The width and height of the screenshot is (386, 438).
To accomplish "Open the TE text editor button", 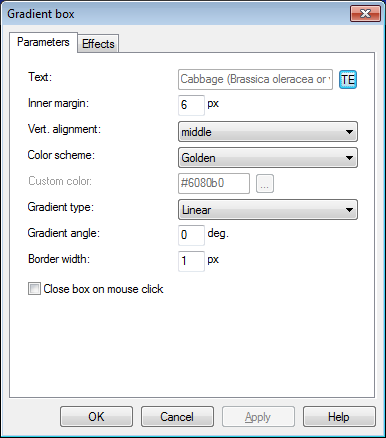I will (348, 80).
